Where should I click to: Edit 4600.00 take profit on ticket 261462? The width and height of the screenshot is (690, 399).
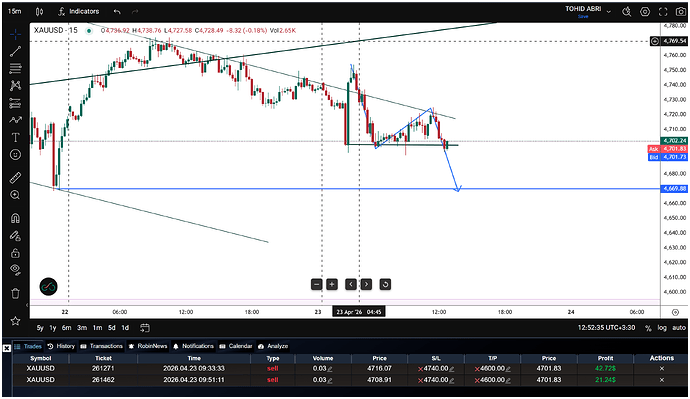click(508, 380)
